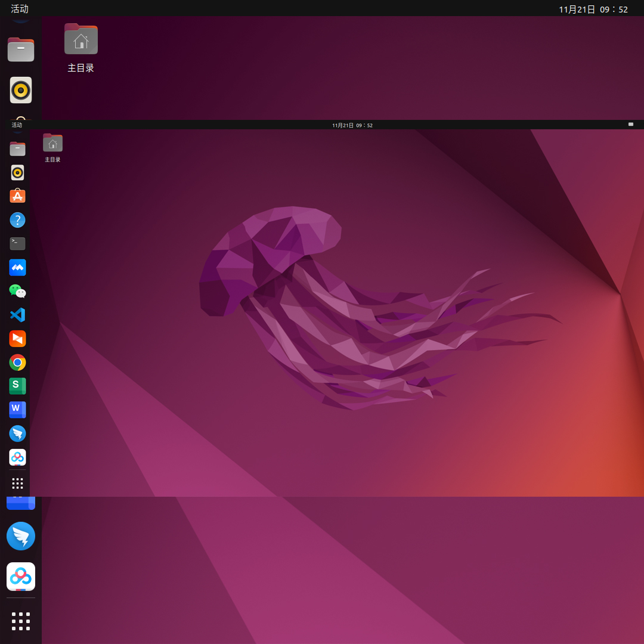644x644 pixels.
Task: Open Visual Studio Code from the dock
Action: pyautogui.click(x=17, y=315)
